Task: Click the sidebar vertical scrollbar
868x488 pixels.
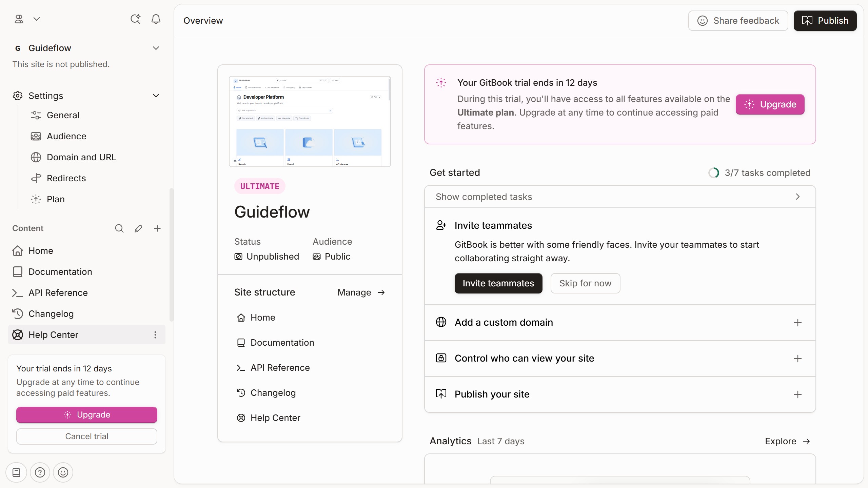Action: pyautogui.click(x=172, y=255)
